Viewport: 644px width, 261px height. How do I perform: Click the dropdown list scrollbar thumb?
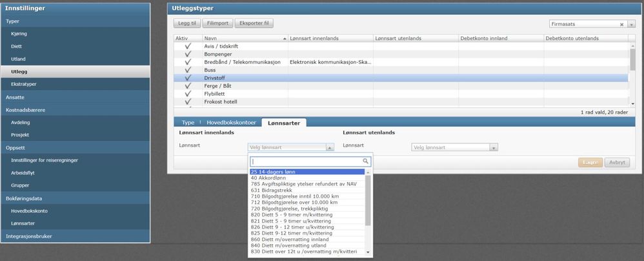pos(368,200)
